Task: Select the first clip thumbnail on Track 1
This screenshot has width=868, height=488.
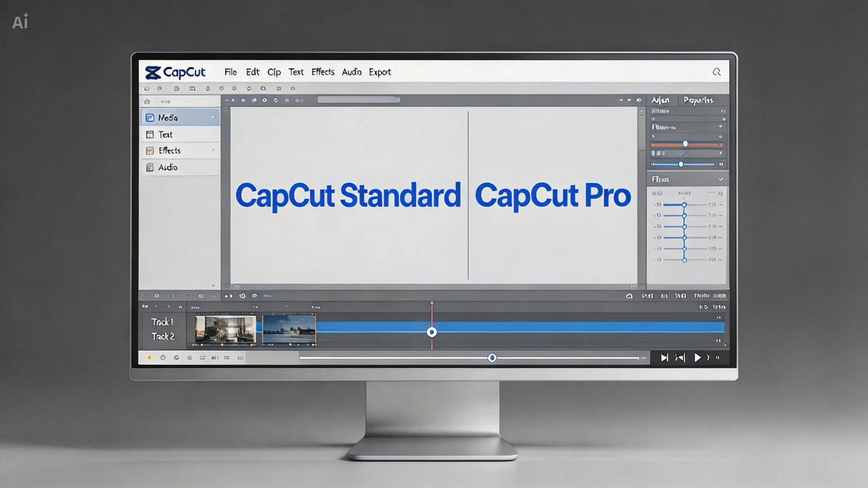Action: coord(224,330)
